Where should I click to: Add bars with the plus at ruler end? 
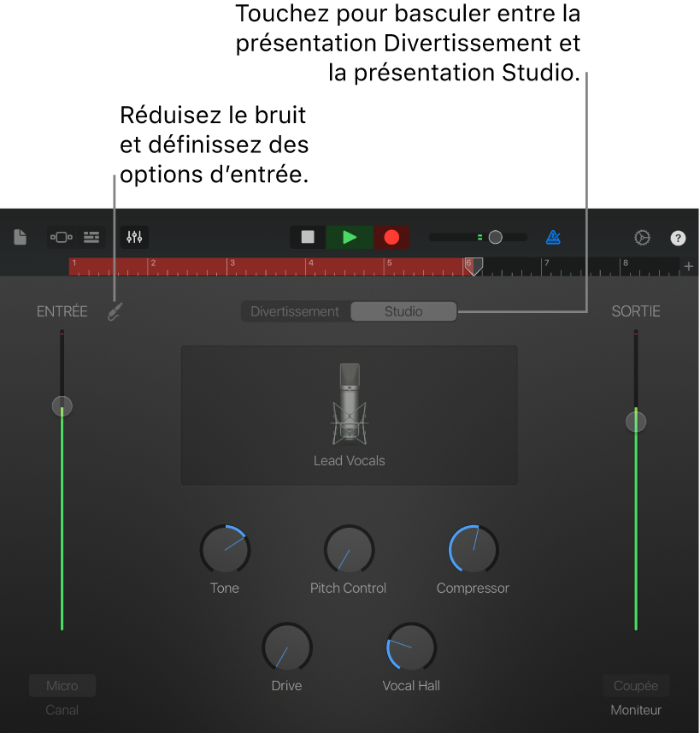pyautogui.click(x=688, y=266)
